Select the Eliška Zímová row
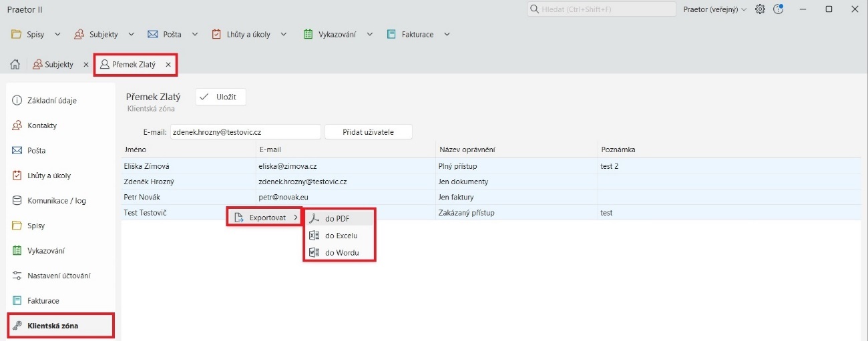868x341 pixels. tap(491, 166)
